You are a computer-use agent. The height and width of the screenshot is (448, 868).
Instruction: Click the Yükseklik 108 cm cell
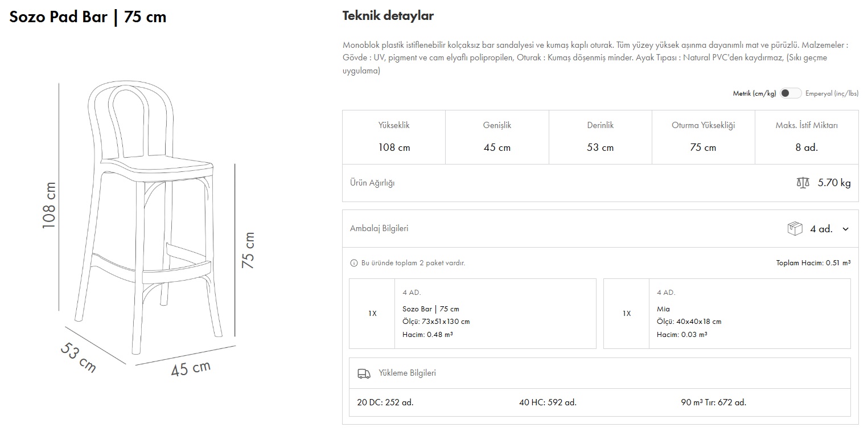click(x=394, y=137)
